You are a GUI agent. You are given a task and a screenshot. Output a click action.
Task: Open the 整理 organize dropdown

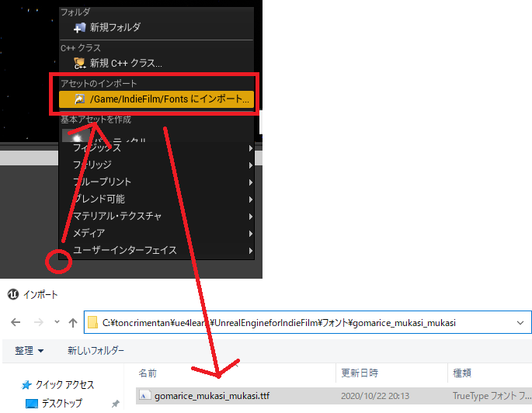(30, 351)
